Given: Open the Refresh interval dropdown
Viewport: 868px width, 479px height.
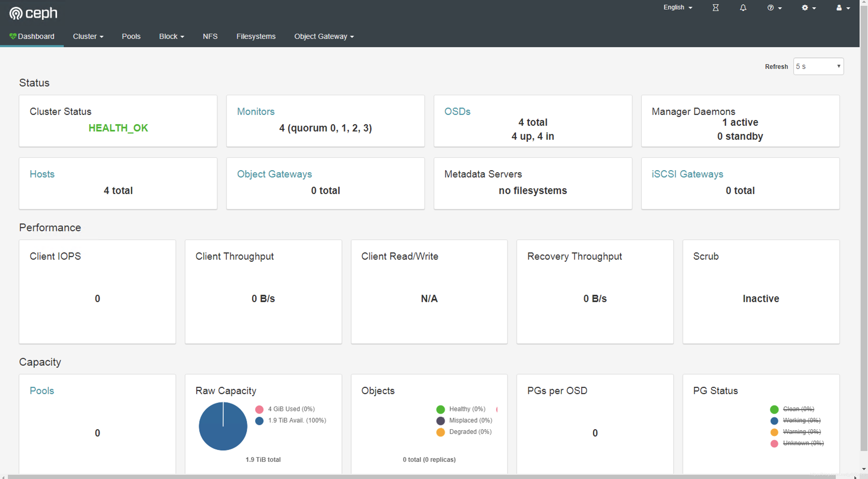Looking at the screenshot, I should pos(818,66).
